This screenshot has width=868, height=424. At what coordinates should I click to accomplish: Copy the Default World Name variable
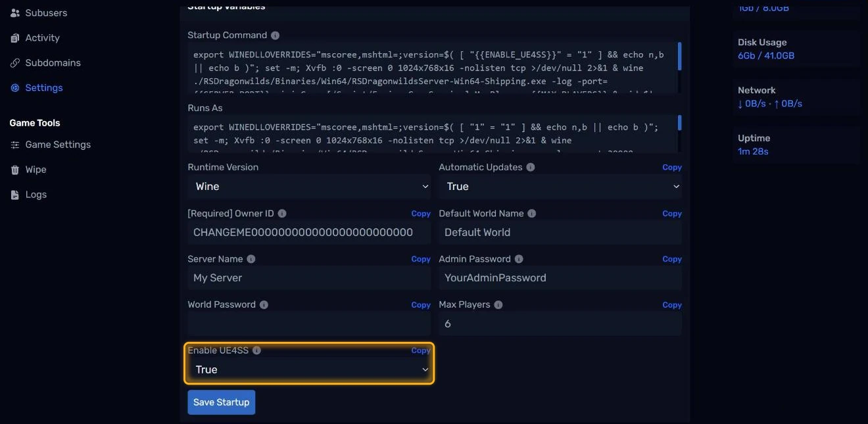click(x=672, y=214)
